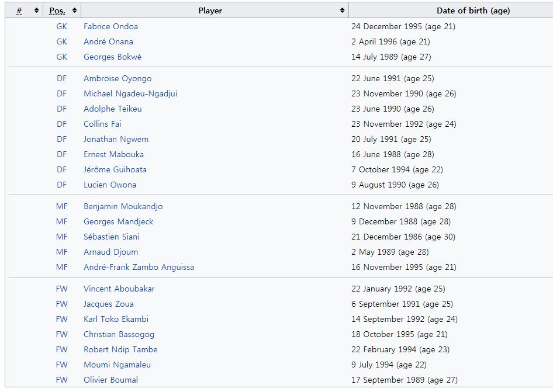This screenshot has height=392, width=553.
Task: Sort table by the # column arrows
Action: [x=37, y=11]
